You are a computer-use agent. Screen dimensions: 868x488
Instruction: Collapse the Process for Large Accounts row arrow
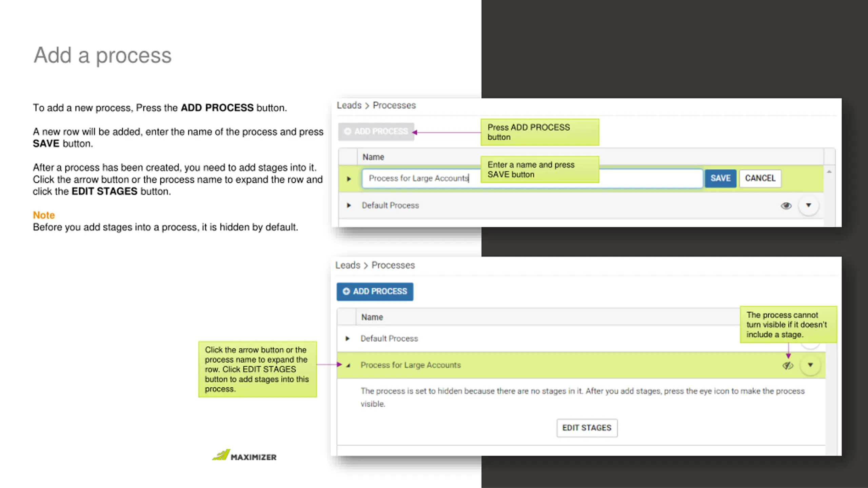click(x=348, y=365)
